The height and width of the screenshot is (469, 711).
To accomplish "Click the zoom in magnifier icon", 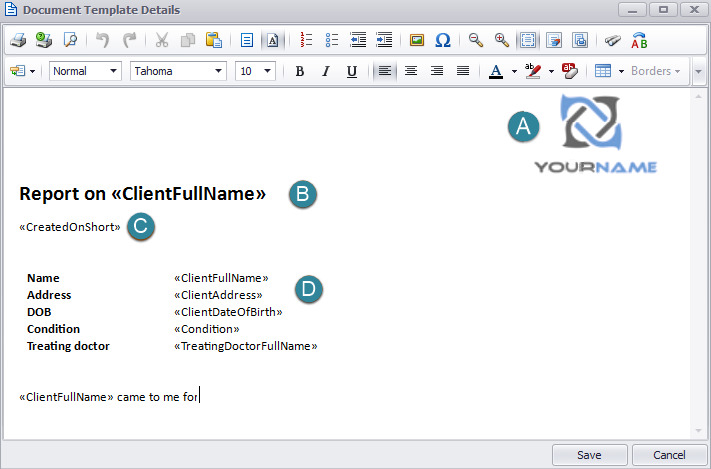I will click(502, 41).
